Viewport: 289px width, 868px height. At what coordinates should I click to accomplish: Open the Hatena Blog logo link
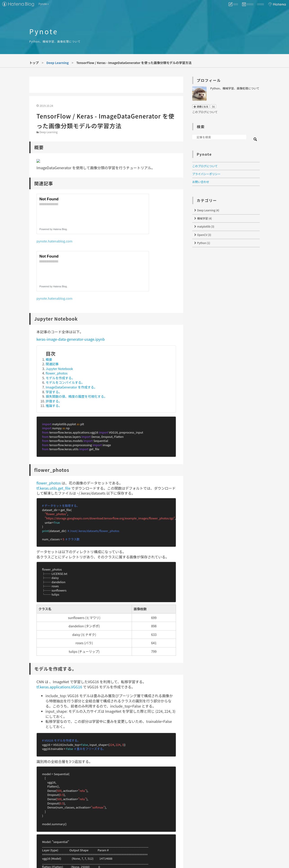[x=18, y=4]
